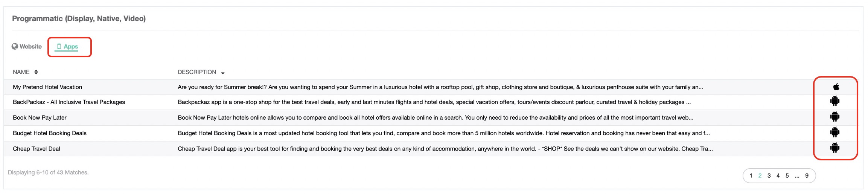The width and height of the screenshot is (868, 195).
Task: Select BackPackaz - All Inclusive Travel Packages
Action: point(69,102)
